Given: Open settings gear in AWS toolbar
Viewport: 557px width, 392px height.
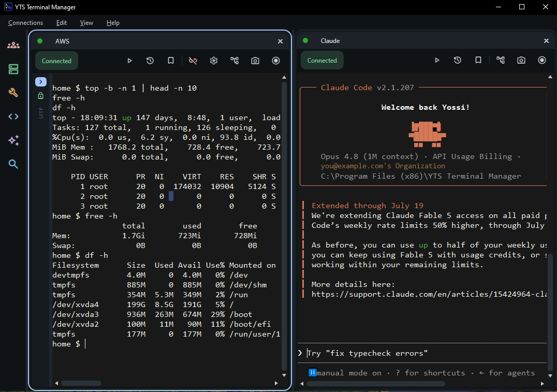Looking at the screenshot, I should coord(213,61).
